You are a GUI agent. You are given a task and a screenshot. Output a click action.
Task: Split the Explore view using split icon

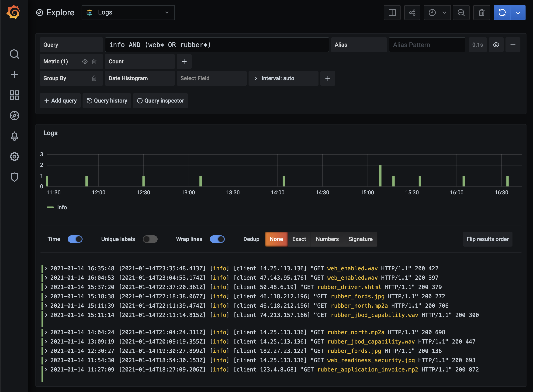392,12
